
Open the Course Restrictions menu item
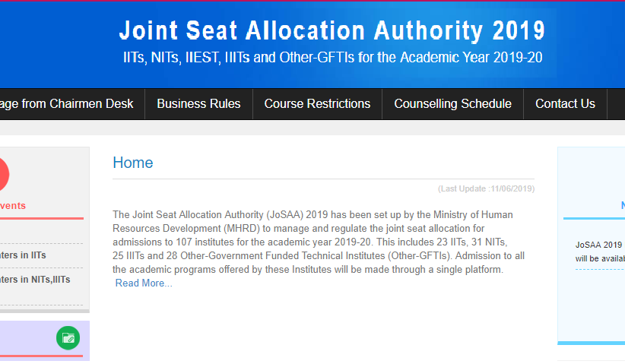pos(317,104)
